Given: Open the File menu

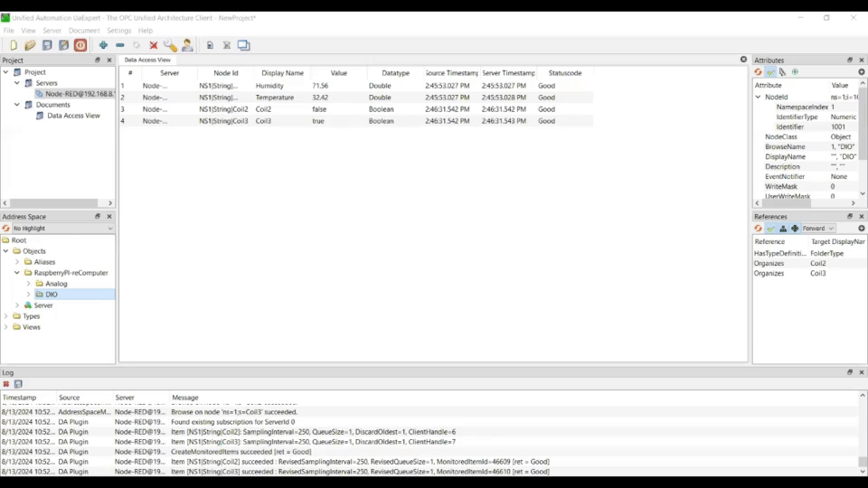Looking at the screenshot, I should (x=8, y=31).
